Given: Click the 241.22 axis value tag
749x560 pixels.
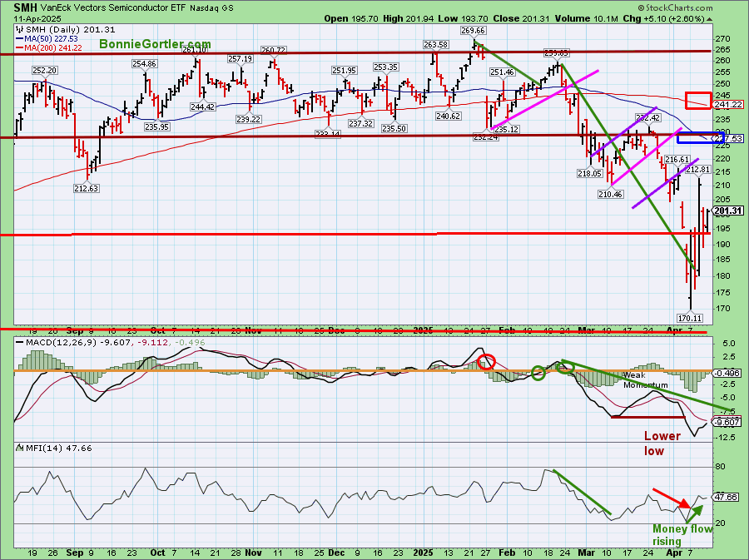Looking at the screenshot, I should coord(729,104).
